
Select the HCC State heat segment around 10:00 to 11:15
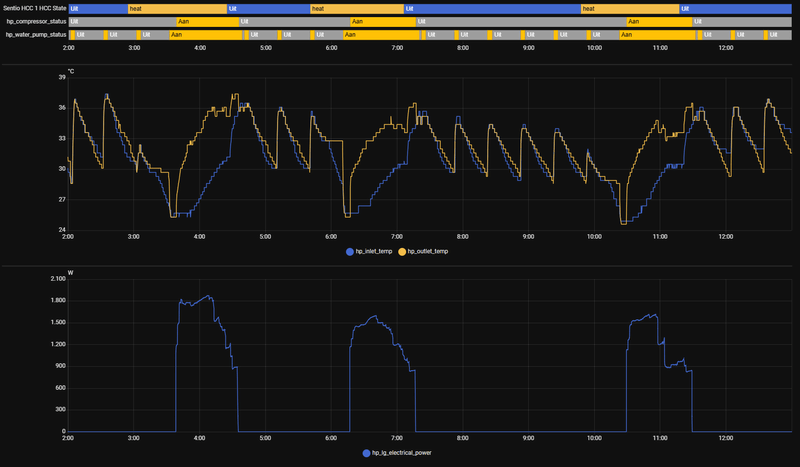click(x=630, y=9)
